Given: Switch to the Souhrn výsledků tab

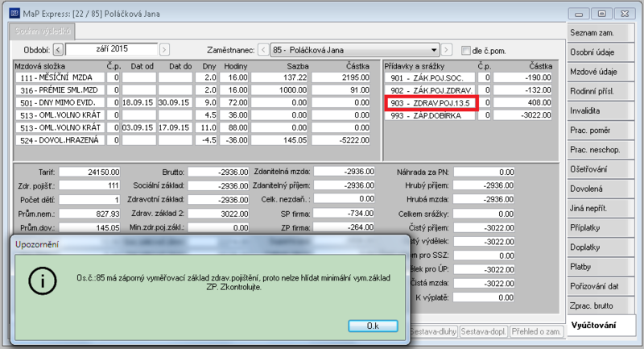Looking at the screenshot, I should pyautogui.click(x=43, y=31).
